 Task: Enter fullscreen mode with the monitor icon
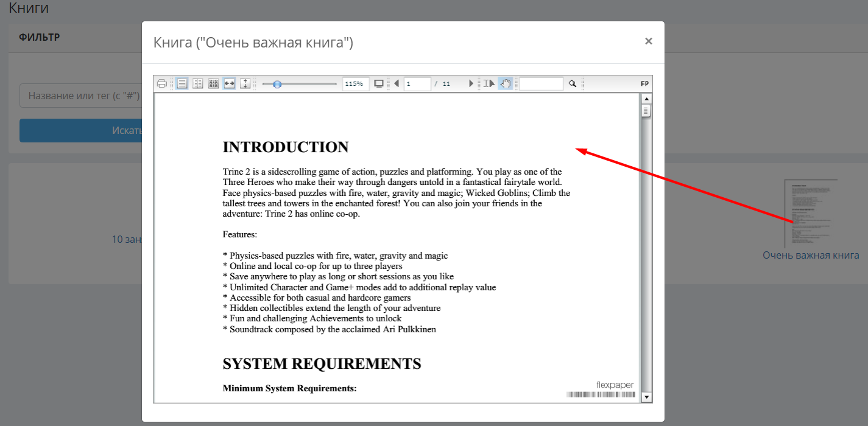[x=379, y=84]
